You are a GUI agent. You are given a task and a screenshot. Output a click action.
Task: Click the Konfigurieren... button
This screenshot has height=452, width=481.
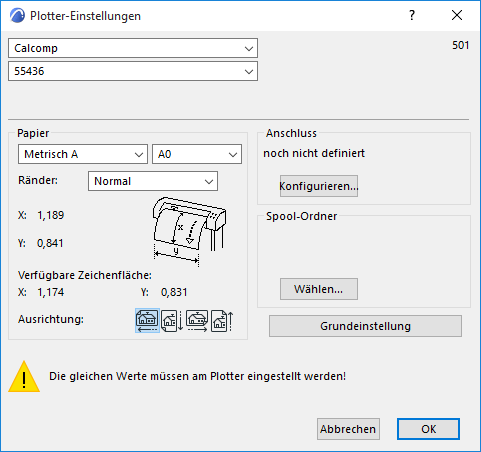[x=319, y=186]
